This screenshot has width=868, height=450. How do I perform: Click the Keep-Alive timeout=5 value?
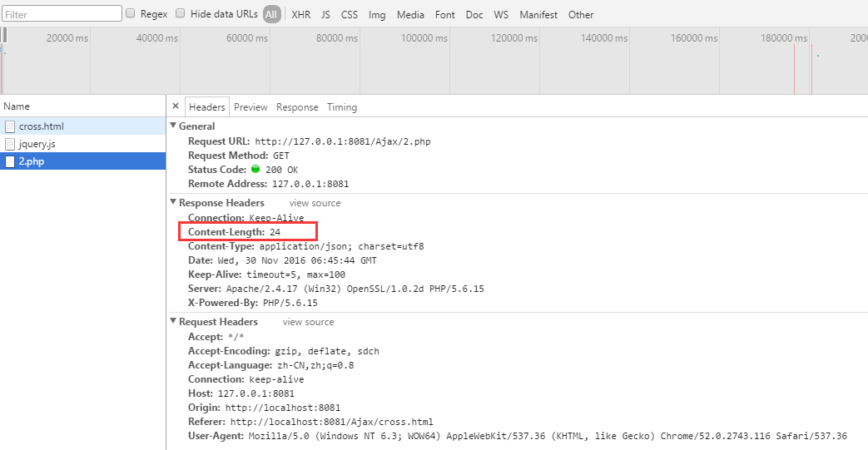coord(295,274)
